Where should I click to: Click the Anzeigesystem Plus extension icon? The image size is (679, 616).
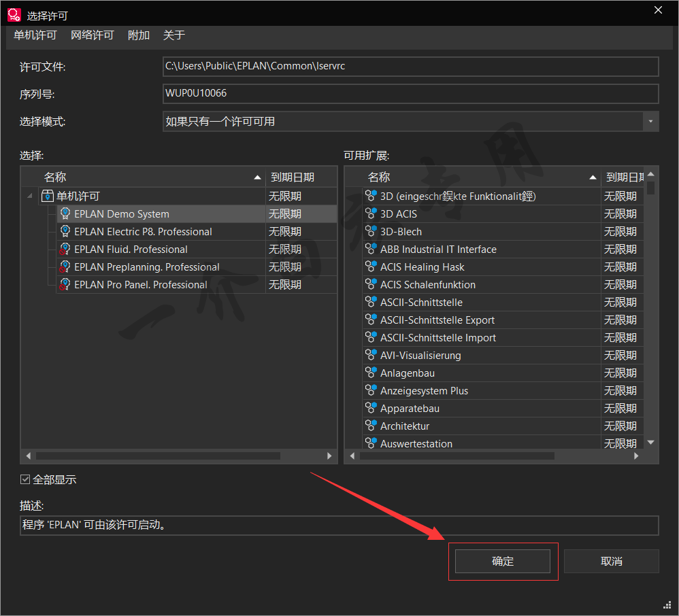[371, 390]
